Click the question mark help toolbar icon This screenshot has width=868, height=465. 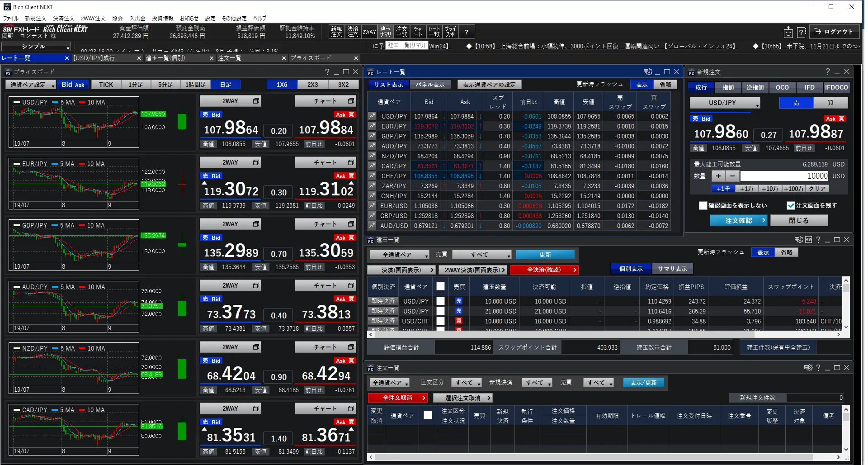tap(467, 32)
